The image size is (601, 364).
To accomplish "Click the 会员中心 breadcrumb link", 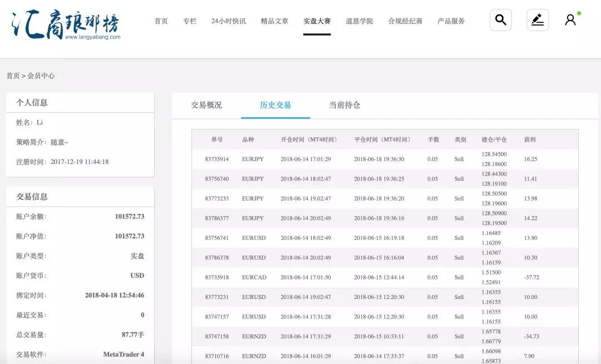I will 41,76.
